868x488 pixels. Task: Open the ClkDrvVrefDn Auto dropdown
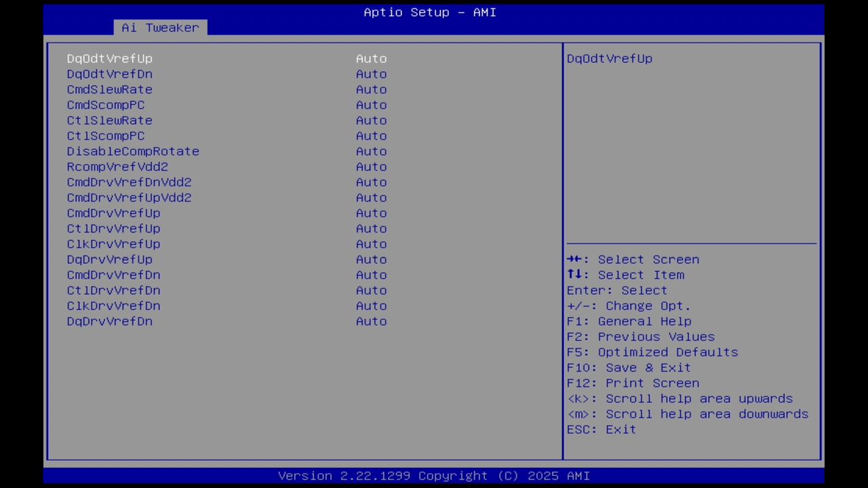point(371,306)
